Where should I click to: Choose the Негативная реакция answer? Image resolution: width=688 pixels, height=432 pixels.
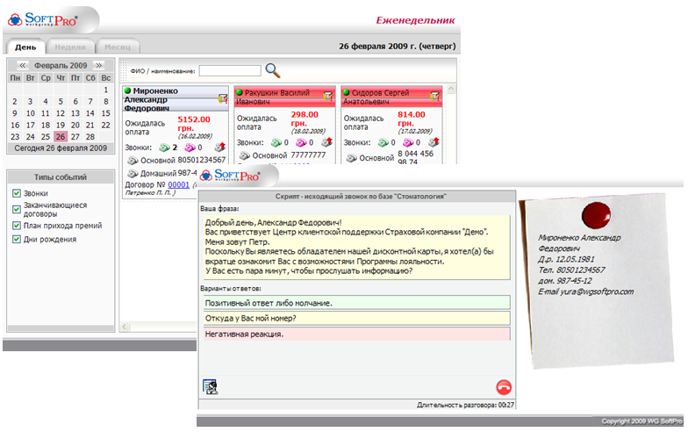(355, 334)
